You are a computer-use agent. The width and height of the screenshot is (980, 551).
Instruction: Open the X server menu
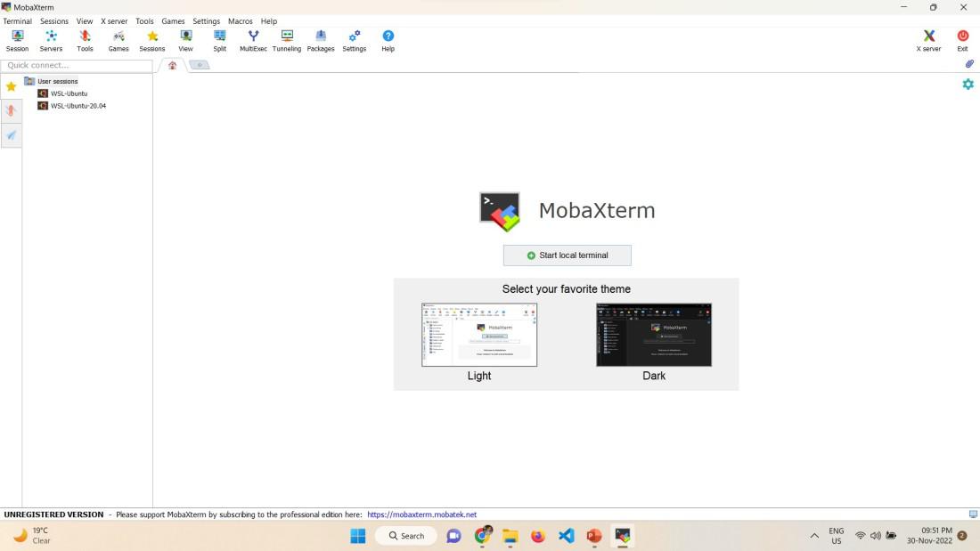(114, 21)
